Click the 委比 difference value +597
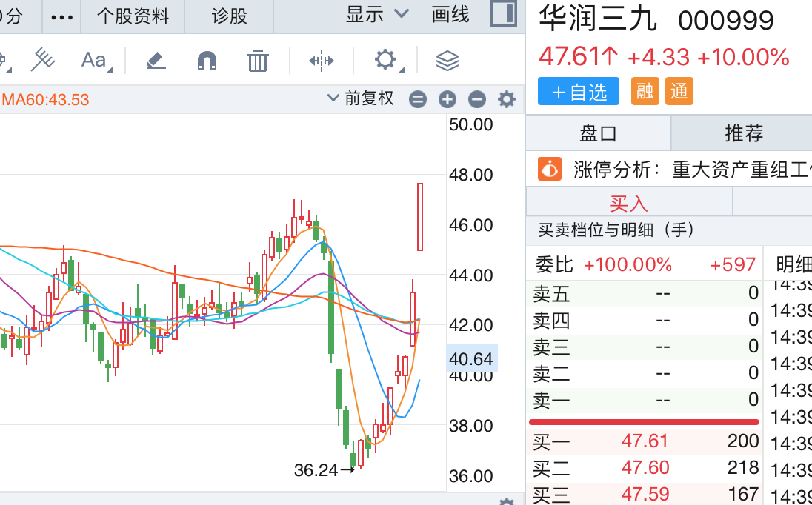Viewport: 812px width, 505px height. (733, 264)
